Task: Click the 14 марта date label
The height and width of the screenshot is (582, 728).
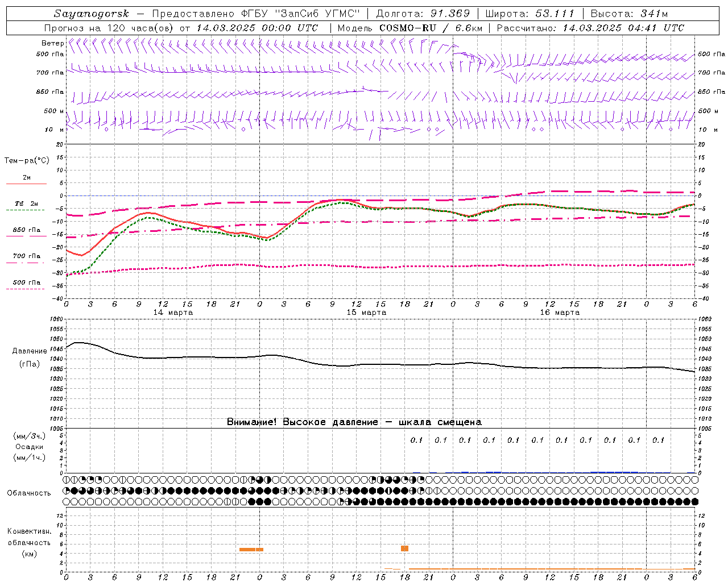Action: tap(173, 313)
